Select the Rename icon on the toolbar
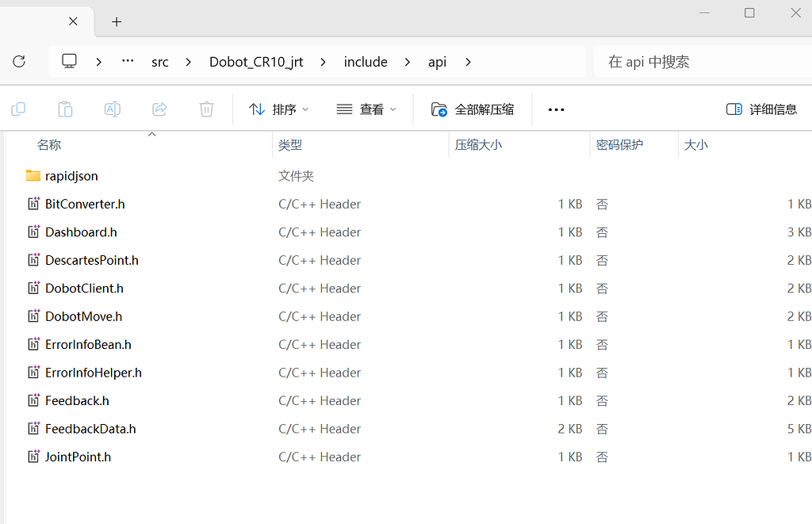Image resolution: width=812 pixels, height=524 pixels. point(112,109)
